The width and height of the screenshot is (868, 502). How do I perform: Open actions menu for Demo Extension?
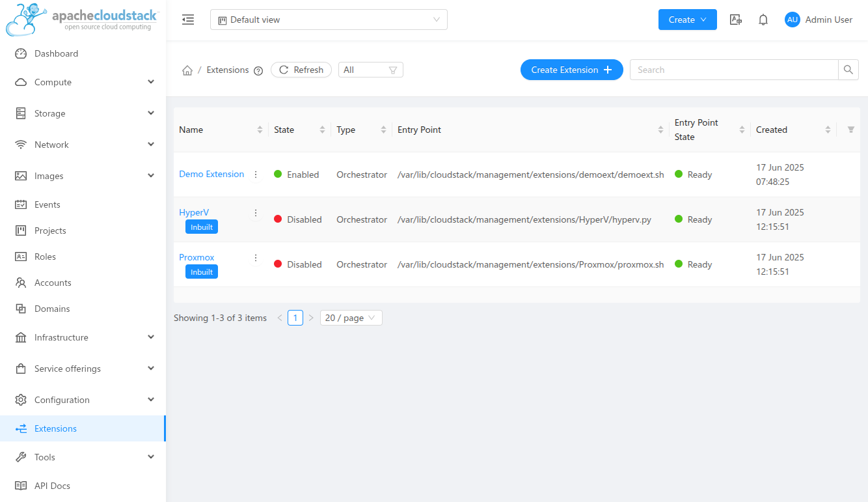tap(256, 174)
